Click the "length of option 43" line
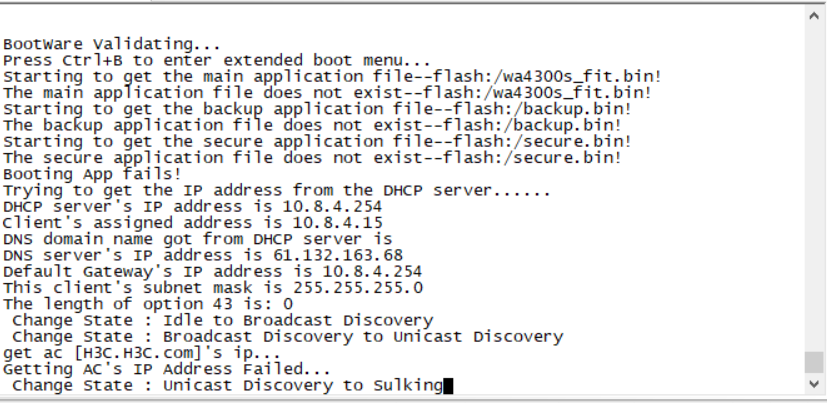Screen dimensions: 827x403 pos(148,303)
